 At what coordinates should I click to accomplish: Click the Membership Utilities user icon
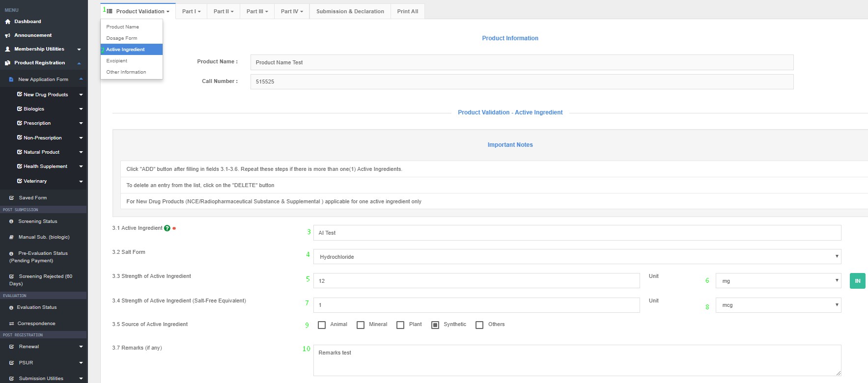coord(7,49)
